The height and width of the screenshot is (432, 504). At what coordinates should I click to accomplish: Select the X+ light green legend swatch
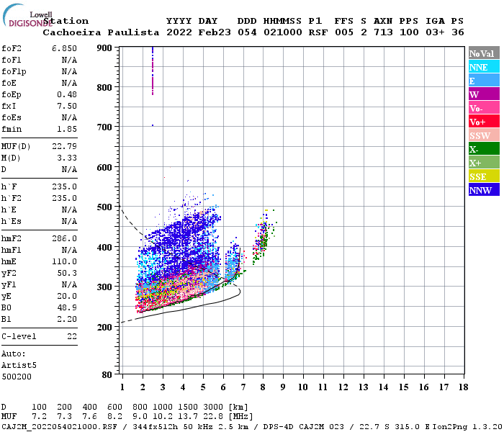(484, 162)
